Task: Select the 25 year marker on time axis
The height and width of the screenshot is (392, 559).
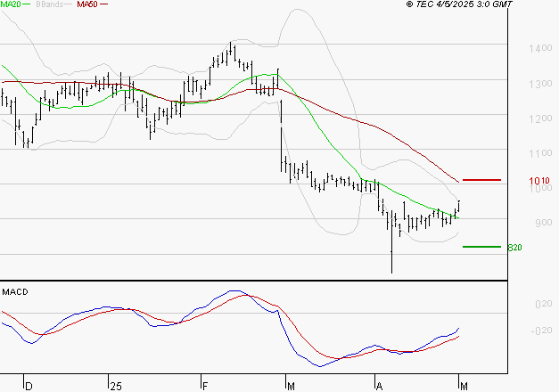Action: [x=115, y=387]
